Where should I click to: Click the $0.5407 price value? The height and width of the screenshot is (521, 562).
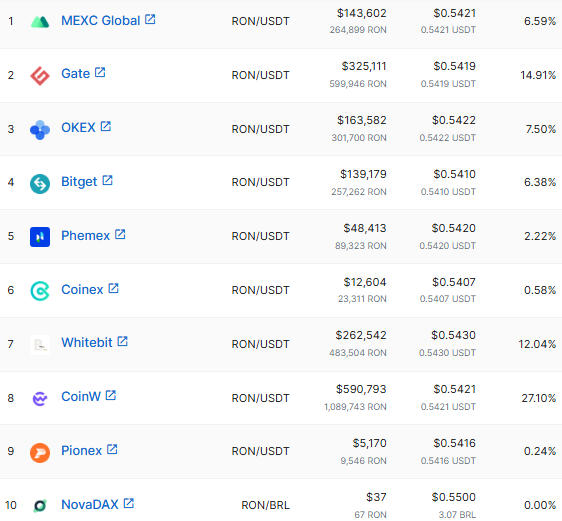(454, 282)
